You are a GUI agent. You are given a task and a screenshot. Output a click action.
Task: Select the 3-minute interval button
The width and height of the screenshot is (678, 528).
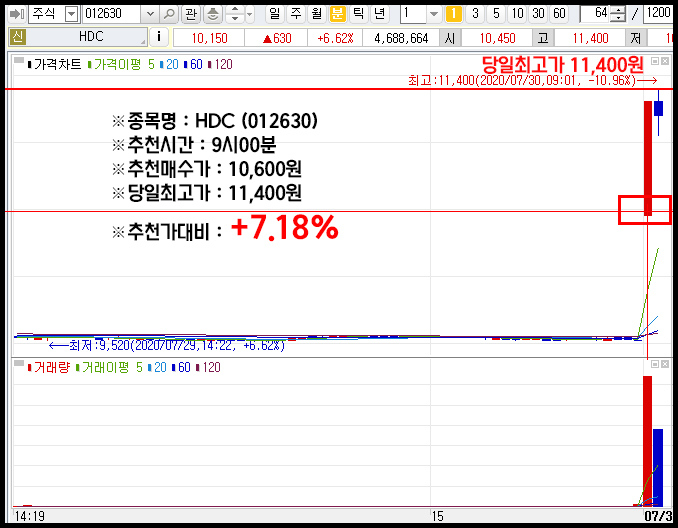coord(475,14)
